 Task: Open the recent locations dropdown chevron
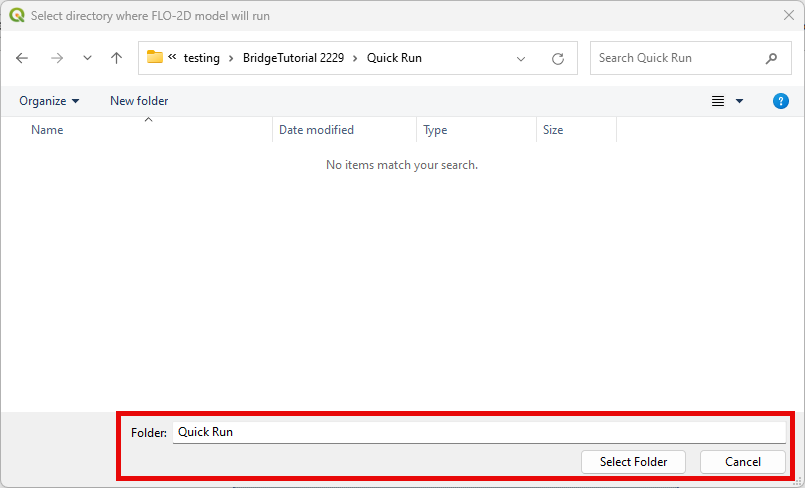point(87,58)
